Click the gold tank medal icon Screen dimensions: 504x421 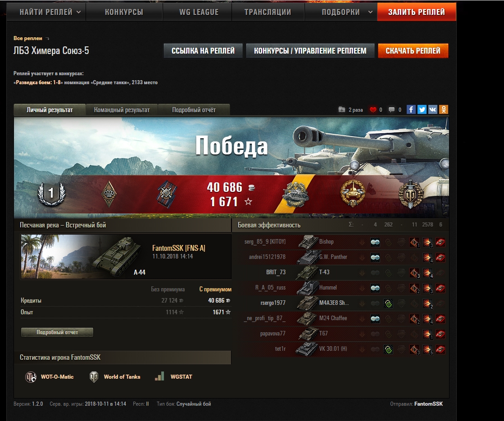pyautogui.click(x=353, y=194)
